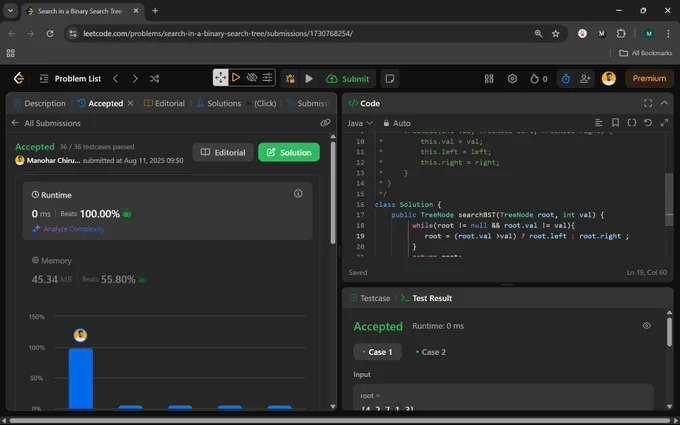
Task: Open the Chrome three-dot menu
Action: click(668, 33)
